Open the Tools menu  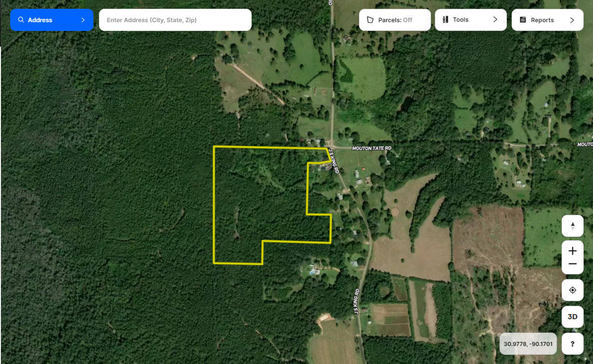click(471, 20)
